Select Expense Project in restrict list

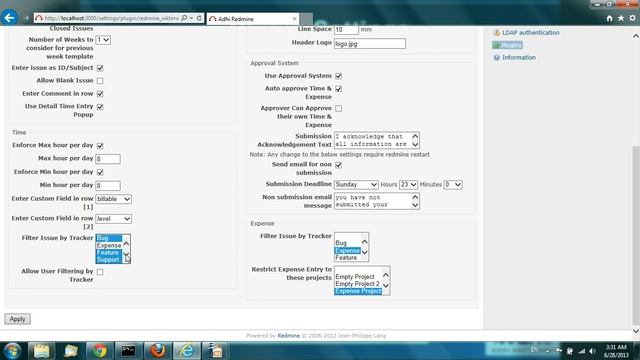[358, 291]
